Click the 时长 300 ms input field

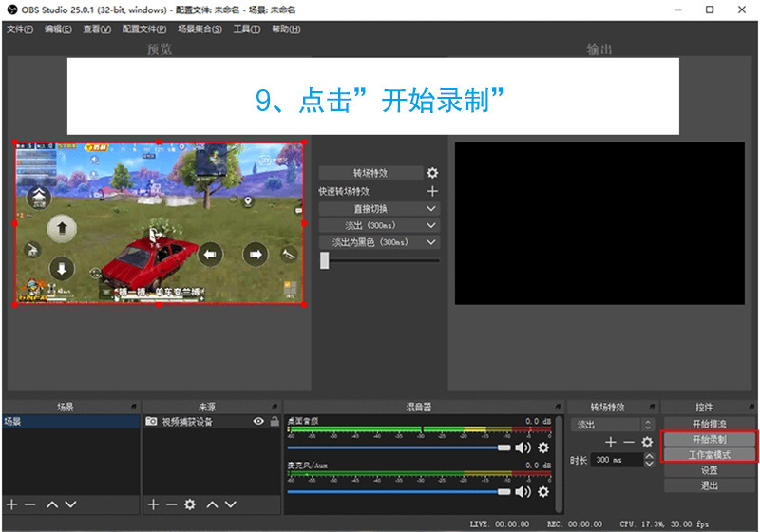pos(618,460)
